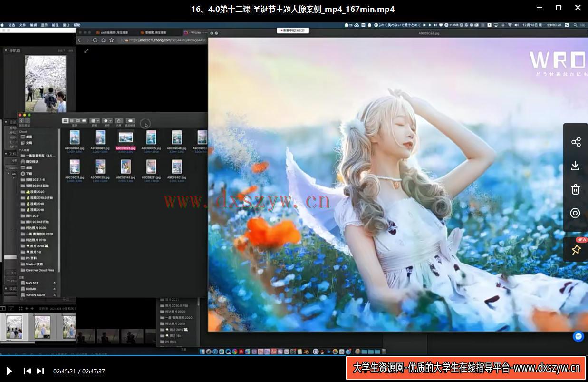Select thumbnail A9C09135.jpg in Finder
Image resolution: width=588 pixels, height=382 pixels.
click(x=100, y=166)
